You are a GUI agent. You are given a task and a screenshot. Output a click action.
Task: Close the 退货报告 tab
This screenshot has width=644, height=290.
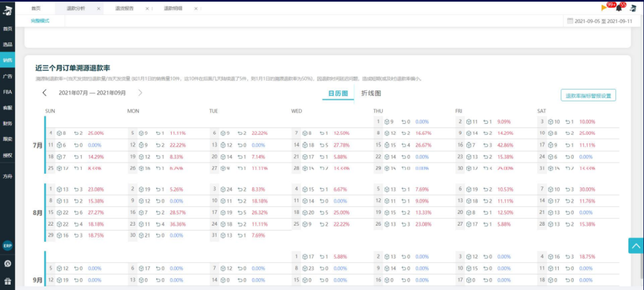coord(147,8)
